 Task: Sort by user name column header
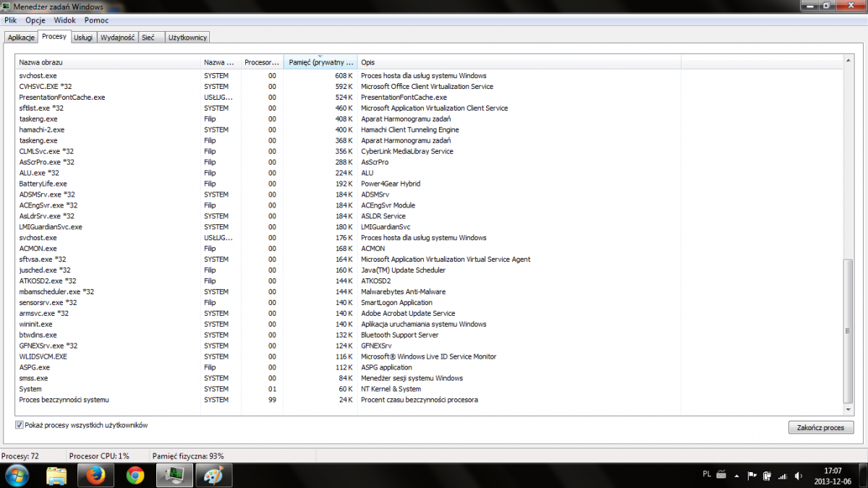point(221,63)
